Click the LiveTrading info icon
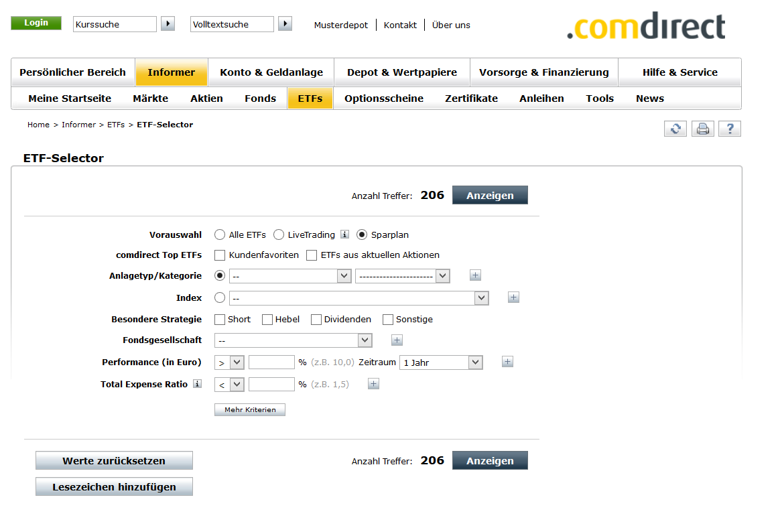 [x=345, y=235]
